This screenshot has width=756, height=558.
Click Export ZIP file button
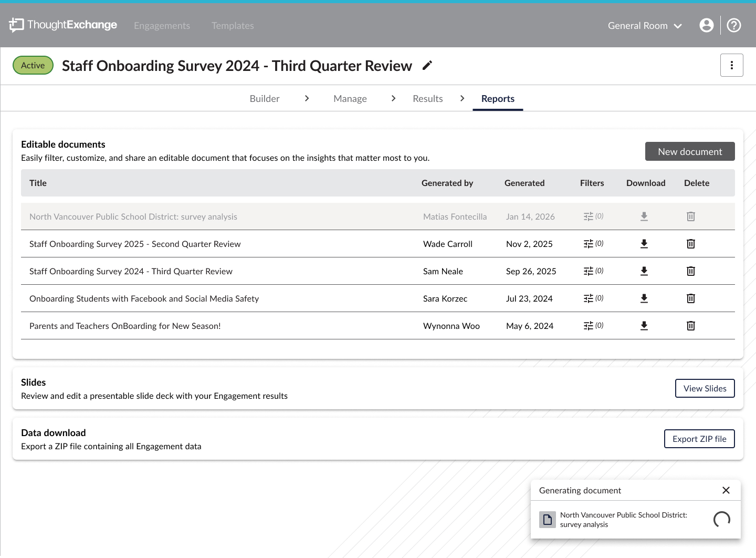(x=699, y=439)
